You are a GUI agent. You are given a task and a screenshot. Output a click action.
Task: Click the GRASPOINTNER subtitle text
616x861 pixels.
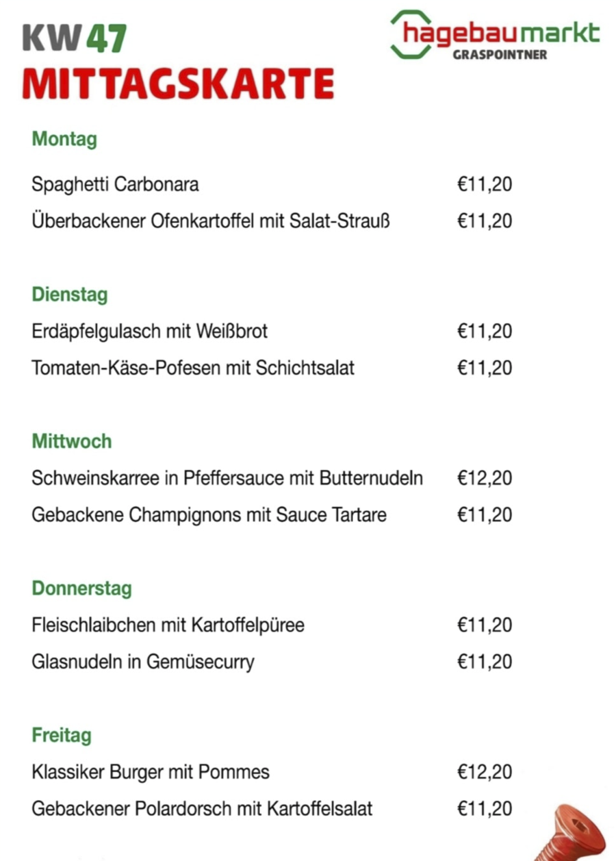500,55
